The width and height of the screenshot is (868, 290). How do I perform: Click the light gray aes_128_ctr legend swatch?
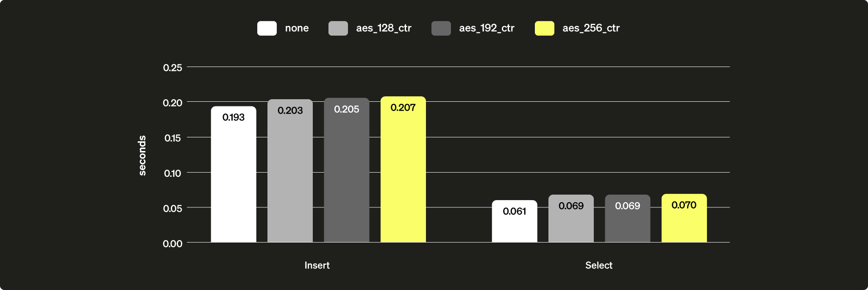coord(338,28)
